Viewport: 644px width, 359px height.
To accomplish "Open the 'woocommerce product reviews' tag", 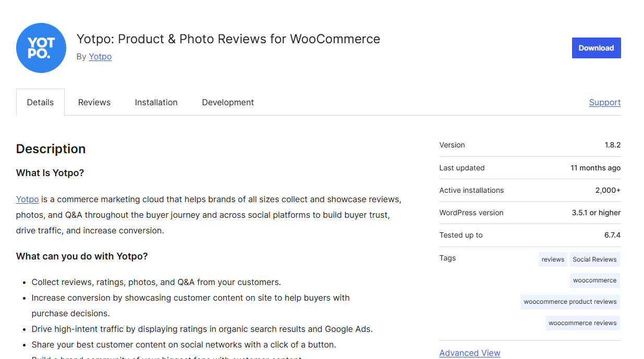I will [x=570, y=302].
